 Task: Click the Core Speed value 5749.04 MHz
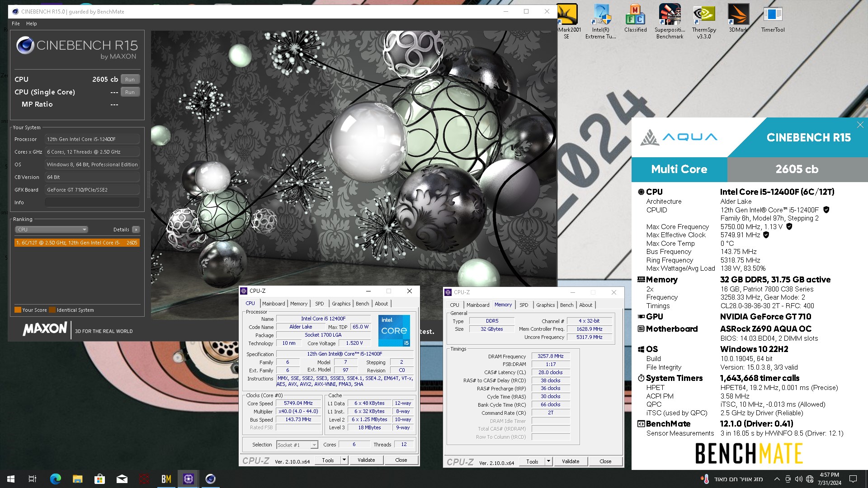298,403
